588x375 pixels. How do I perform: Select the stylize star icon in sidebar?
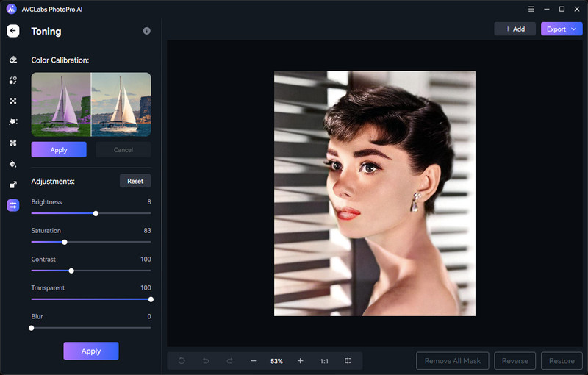(13, 121)
